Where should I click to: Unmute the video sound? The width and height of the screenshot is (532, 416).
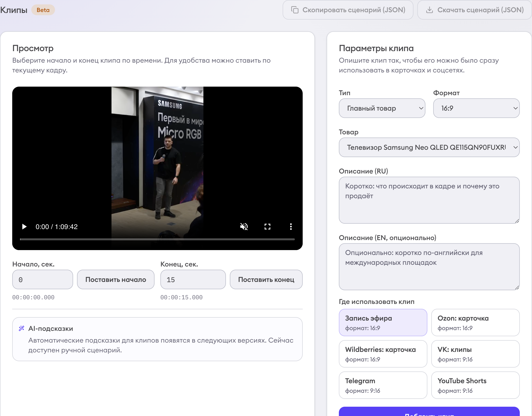244,227
